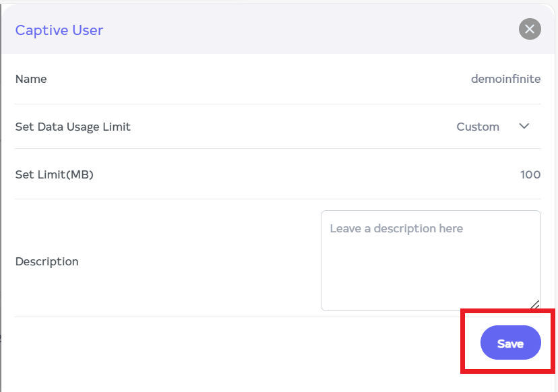
Task: Click the Captive User dialog title
Action: click(x=59, y=30)
